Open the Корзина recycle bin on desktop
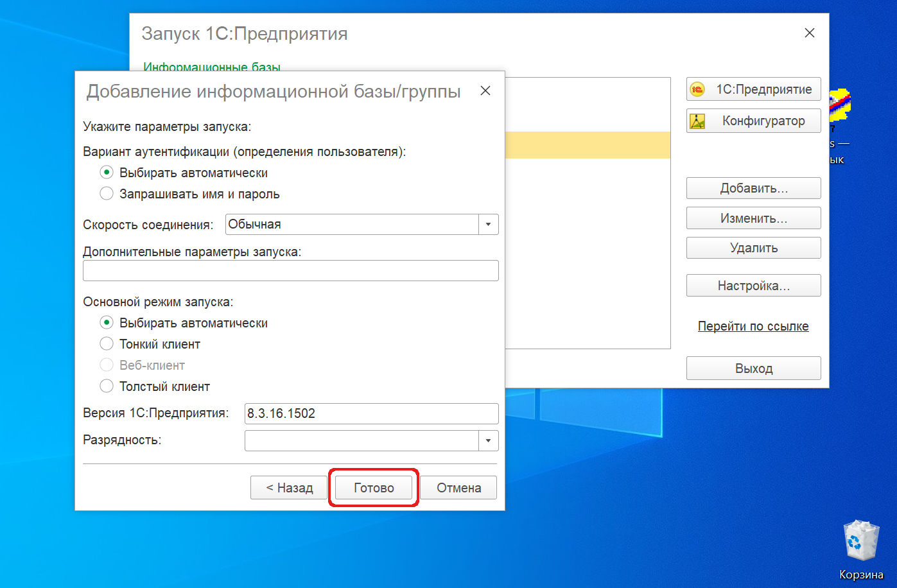This screenshot has width=897, height=588. tap(861, 549)
